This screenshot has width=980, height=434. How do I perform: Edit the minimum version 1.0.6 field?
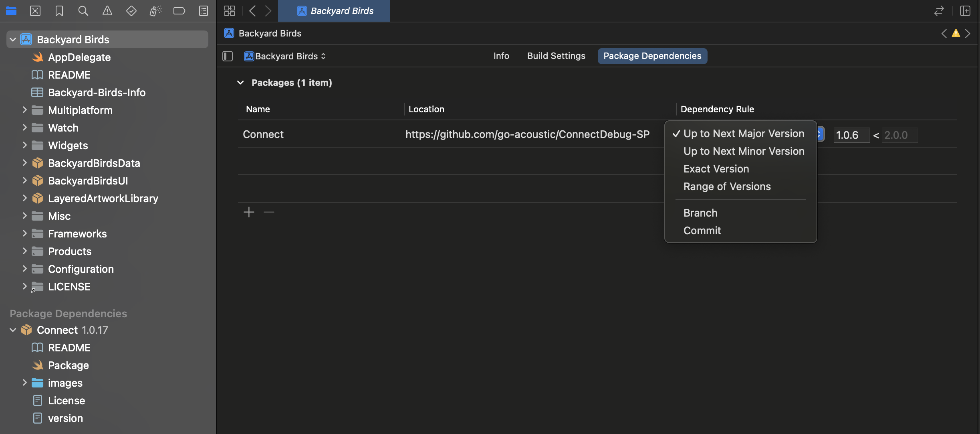(x=851, y=135)
